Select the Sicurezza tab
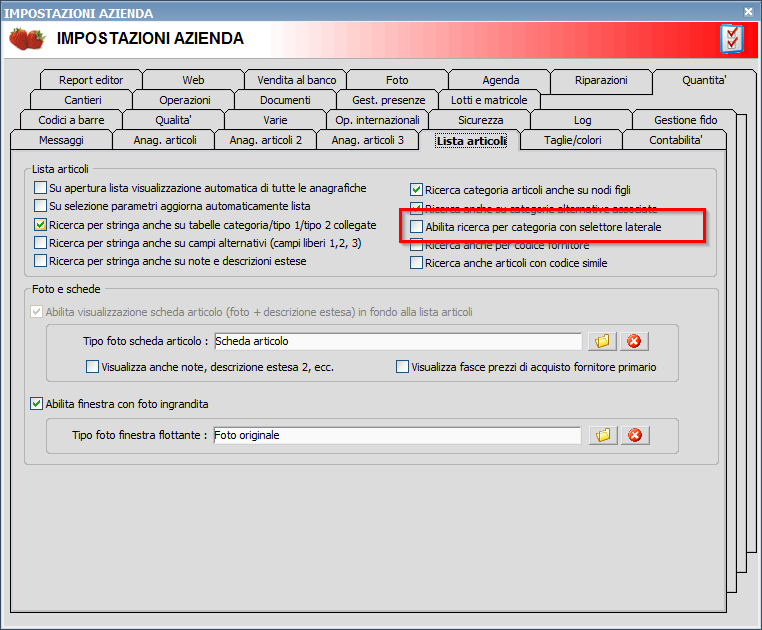The height and width of the screenshot is (630, 762). [x=480, y=120]
